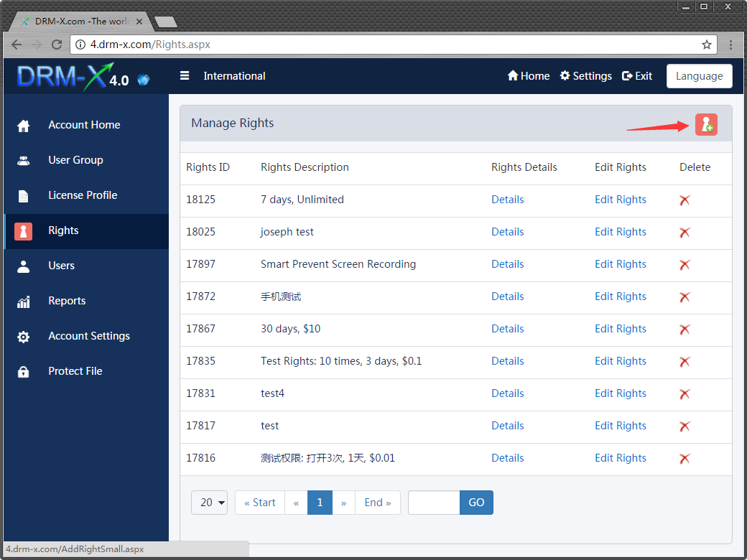
Task: Click the Exit link in header
Action: [x=637, y=76]
